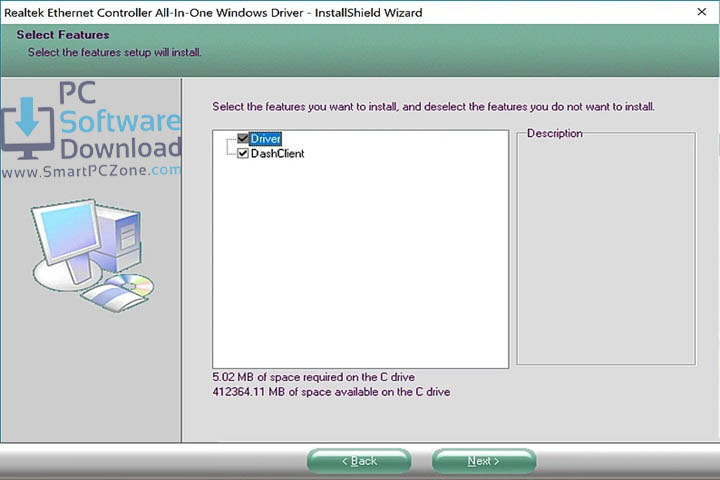Image resolution: width=720 pixels, height=480 pixels.
Task: Return to previous step with Back
Action: coord(359,461)
